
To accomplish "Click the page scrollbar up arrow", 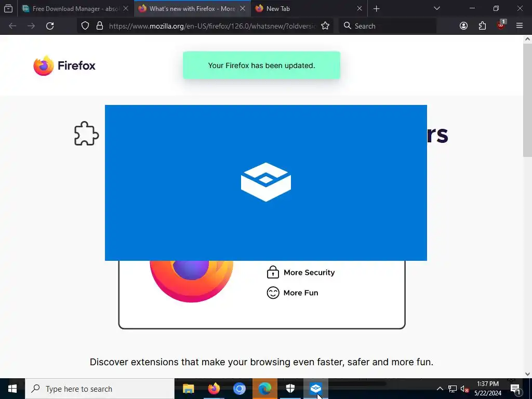I will click(528, 39).
